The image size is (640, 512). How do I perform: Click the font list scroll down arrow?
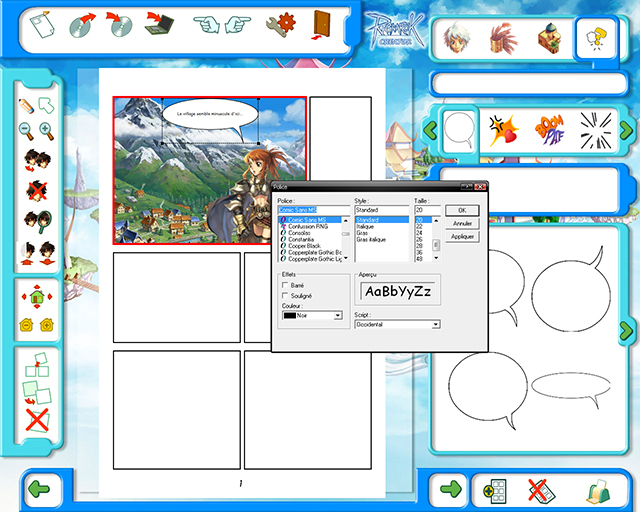click(346, 258)
